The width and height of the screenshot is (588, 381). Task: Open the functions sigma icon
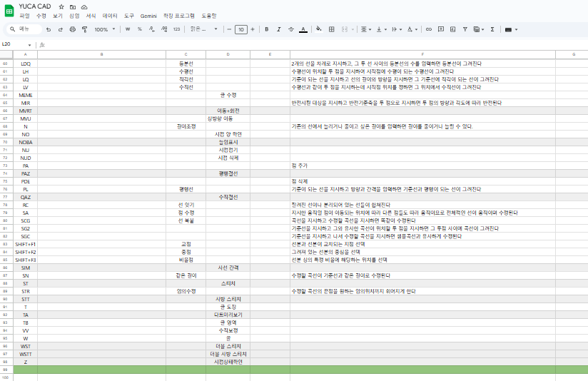coord(492,29)
